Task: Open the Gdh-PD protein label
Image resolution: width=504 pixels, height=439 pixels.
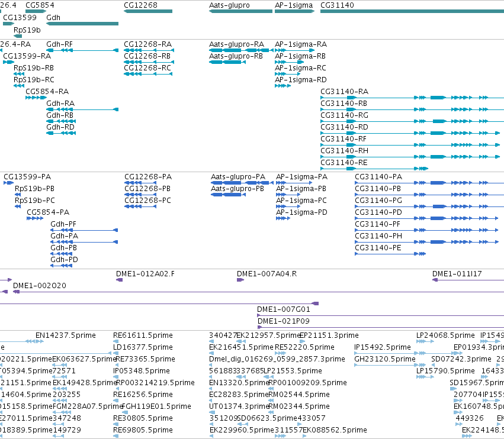Action: coord(65,260)
